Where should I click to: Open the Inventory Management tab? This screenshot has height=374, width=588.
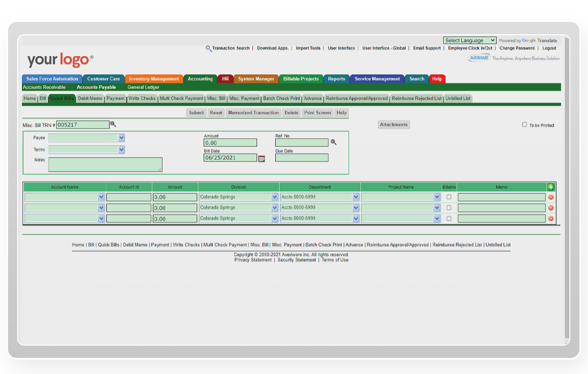pyautogui.click(x=154, y=79)
